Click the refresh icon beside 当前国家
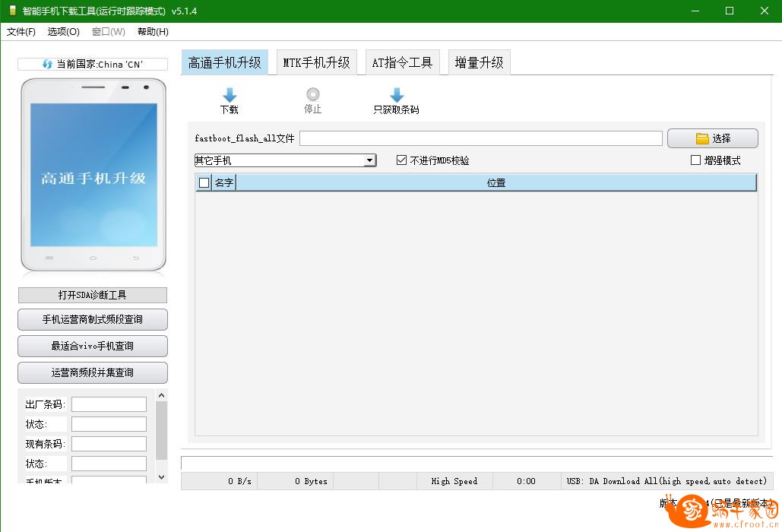The image size is (782, 532). (x=47, y=65)
